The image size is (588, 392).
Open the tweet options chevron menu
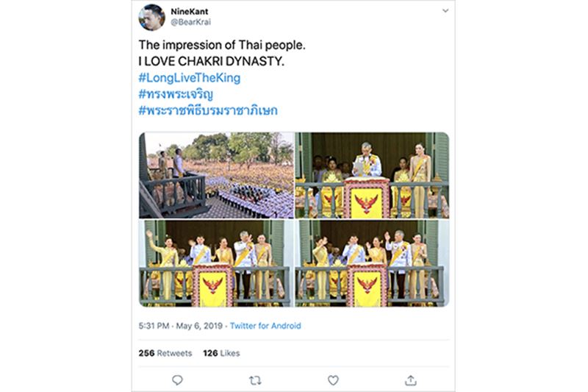pos(445,11)
